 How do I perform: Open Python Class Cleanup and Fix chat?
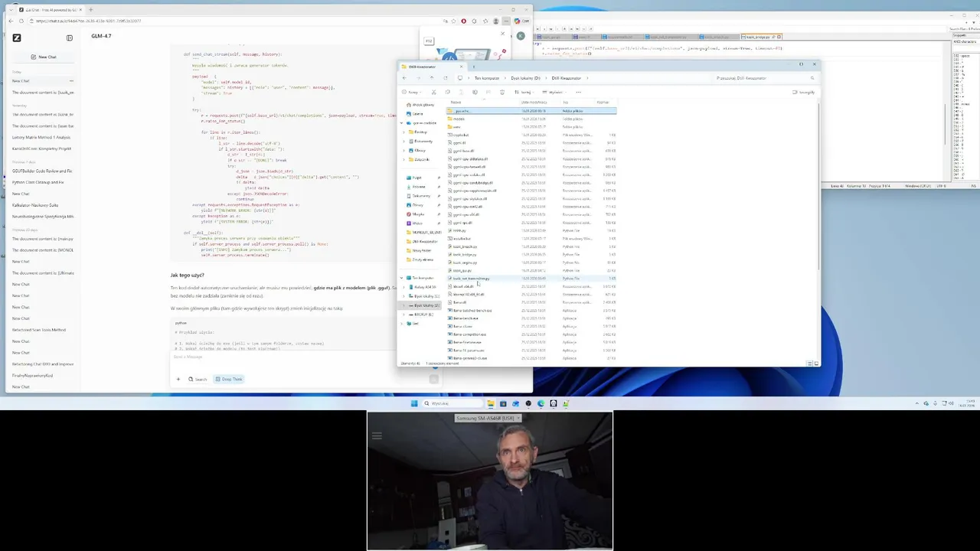[x=38, y=182]
